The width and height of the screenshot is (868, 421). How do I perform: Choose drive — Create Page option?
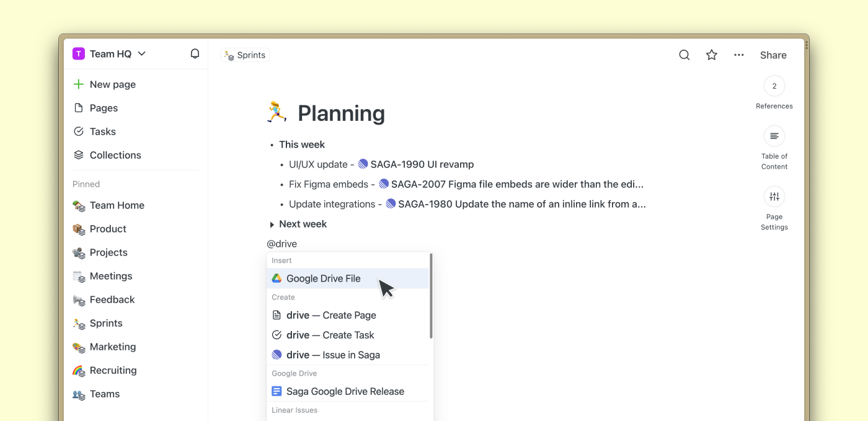coord(330,315)
